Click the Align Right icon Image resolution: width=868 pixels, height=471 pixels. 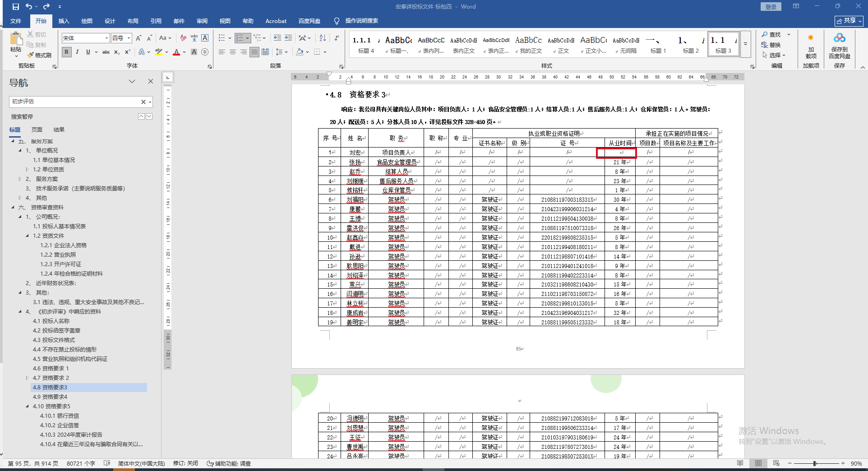point(244,52)
